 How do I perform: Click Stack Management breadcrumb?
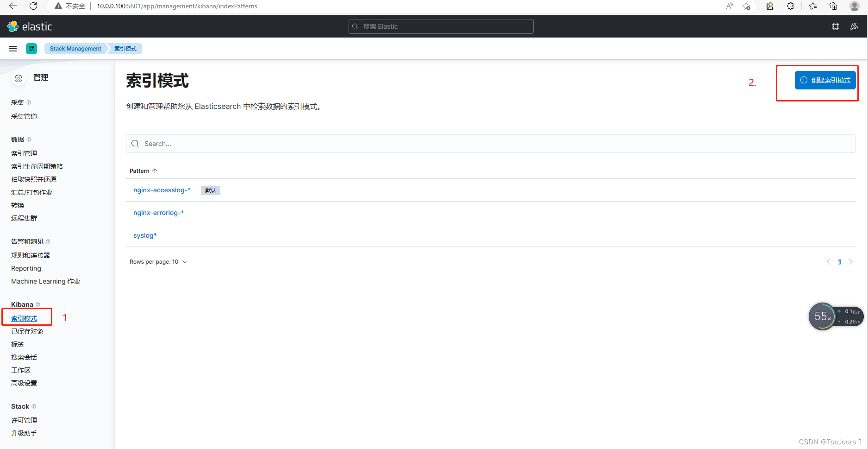coord(75,49)
